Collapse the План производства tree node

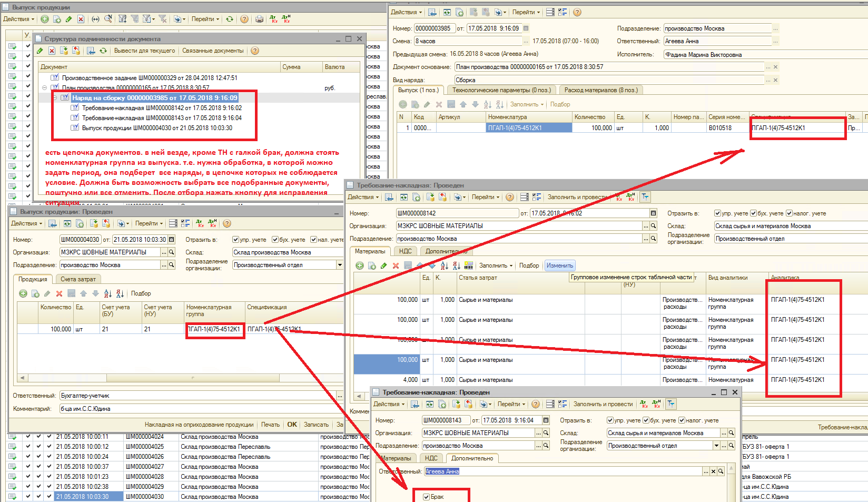click(x=45, y=88)
